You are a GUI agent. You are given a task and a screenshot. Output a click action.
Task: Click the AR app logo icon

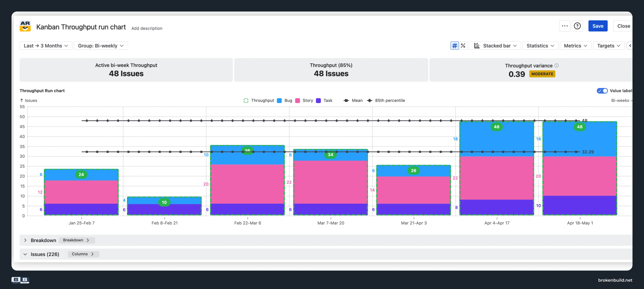pos(25,26)
